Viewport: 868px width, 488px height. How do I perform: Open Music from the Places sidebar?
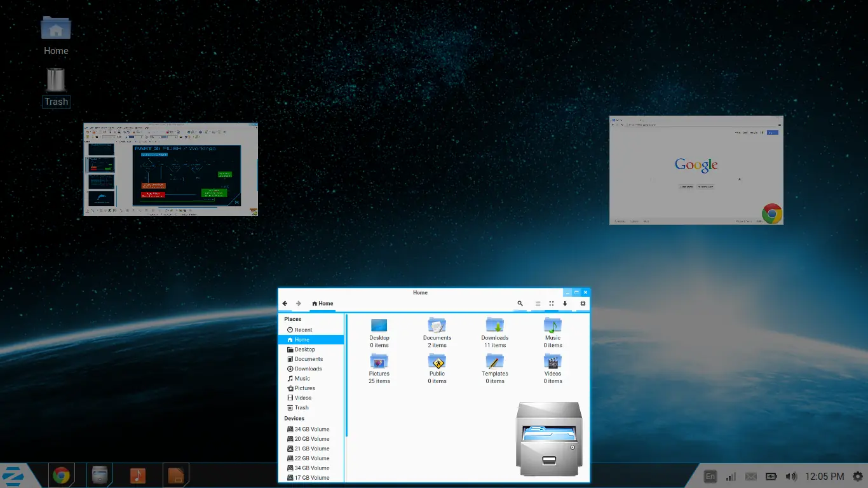tap(311, 379)
